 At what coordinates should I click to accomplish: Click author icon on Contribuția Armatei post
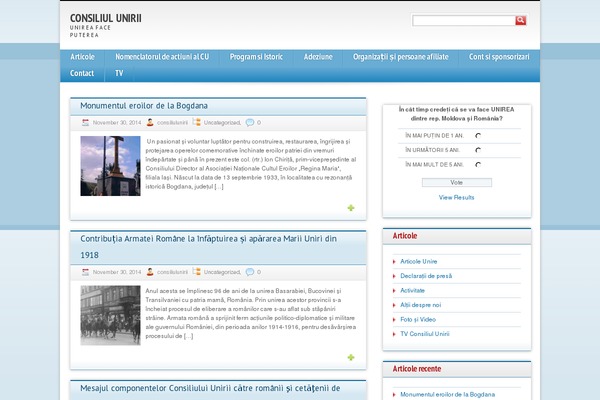point(150,272)
